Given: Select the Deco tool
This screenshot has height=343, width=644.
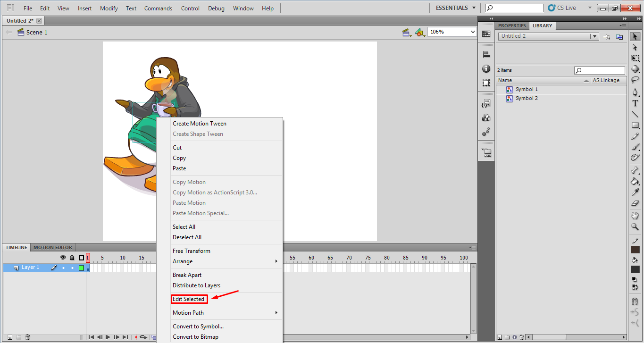Looking at the screenshot, I should [635, 158].
